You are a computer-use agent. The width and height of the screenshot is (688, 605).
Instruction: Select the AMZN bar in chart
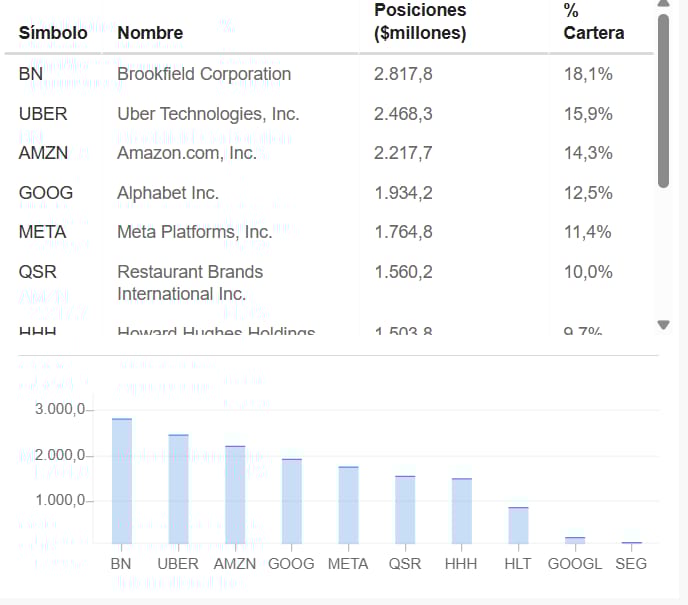[x=235, y=495]
